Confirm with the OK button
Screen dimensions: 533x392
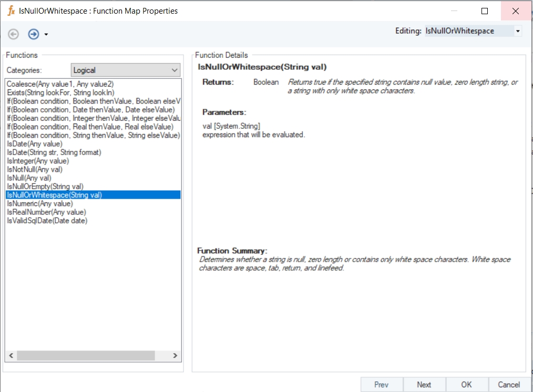point(466,385)
